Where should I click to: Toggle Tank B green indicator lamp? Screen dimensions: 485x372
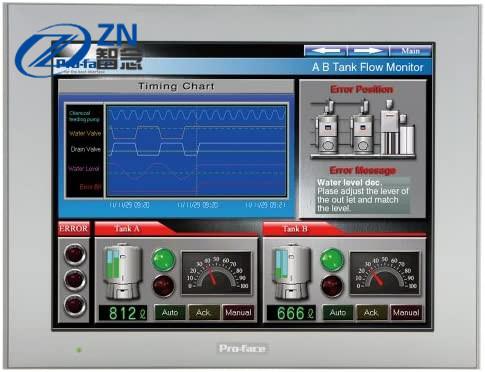pyautogui.click(x=332, y=260)
